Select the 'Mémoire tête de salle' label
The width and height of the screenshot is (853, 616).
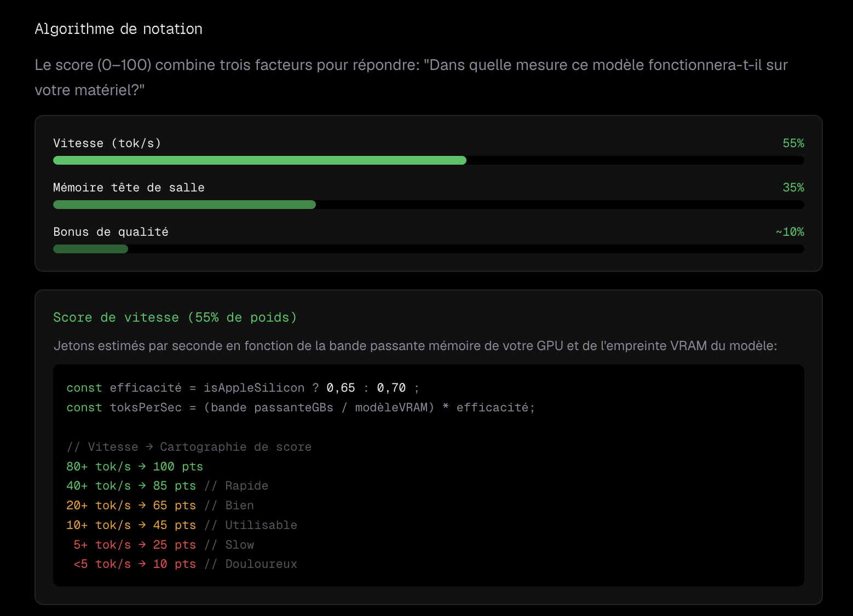click(x=128, y=187)
